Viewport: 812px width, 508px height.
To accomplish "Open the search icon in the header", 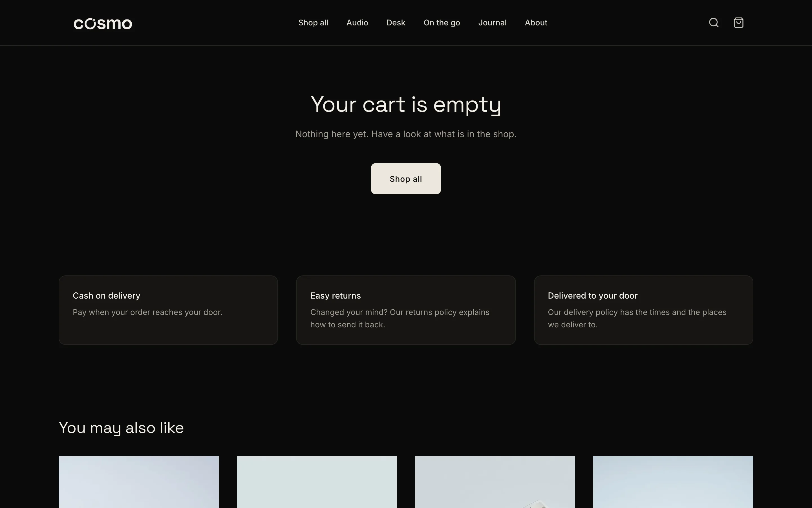I will (x=713, y=23).
